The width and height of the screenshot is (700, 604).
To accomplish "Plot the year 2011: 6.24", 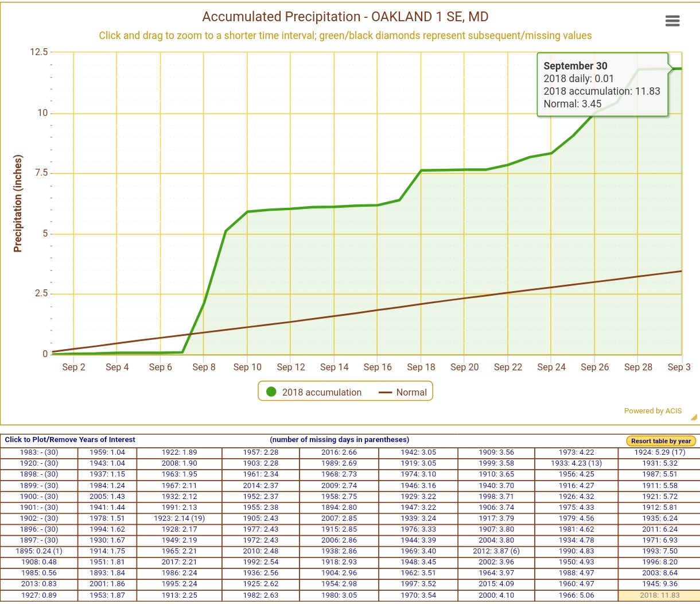I will (659, 529).
